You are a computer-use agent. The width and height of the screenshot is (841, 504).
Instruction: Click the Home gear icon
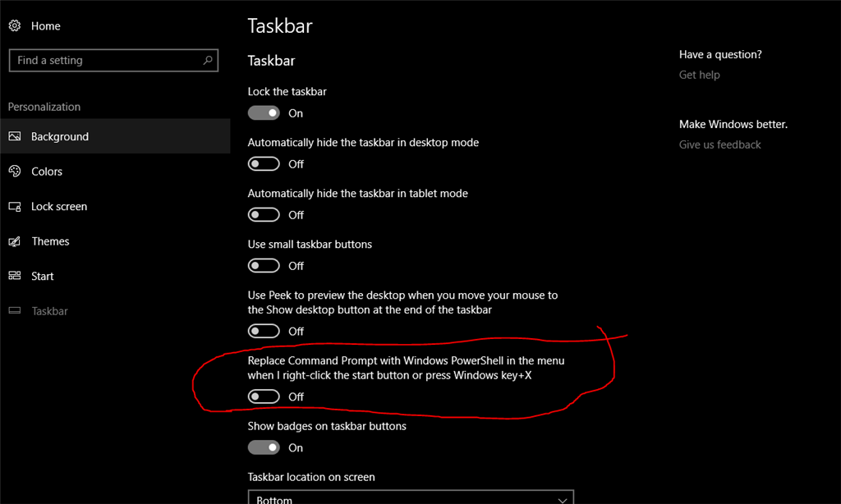[15, 25]
